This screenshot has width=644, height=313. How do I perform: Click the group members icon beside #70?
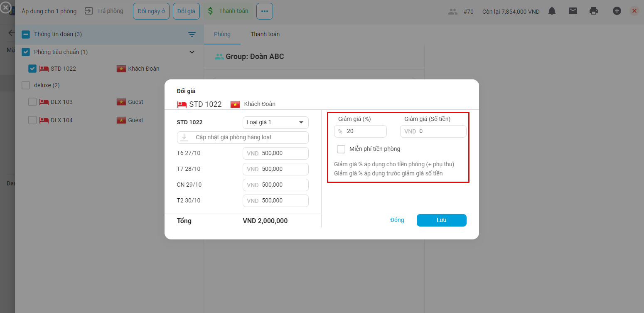453,12
